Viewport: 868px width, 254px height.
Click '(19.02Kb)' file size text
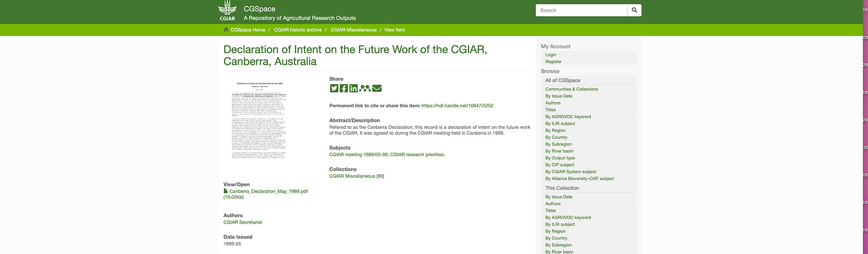click(233, 197)
